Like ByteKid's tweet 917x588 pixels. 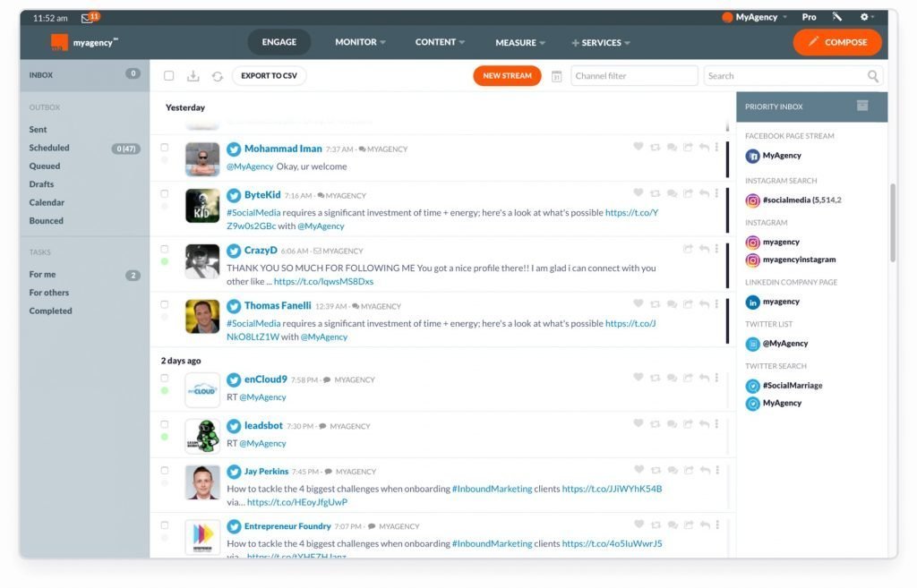(x=638, y=193)
